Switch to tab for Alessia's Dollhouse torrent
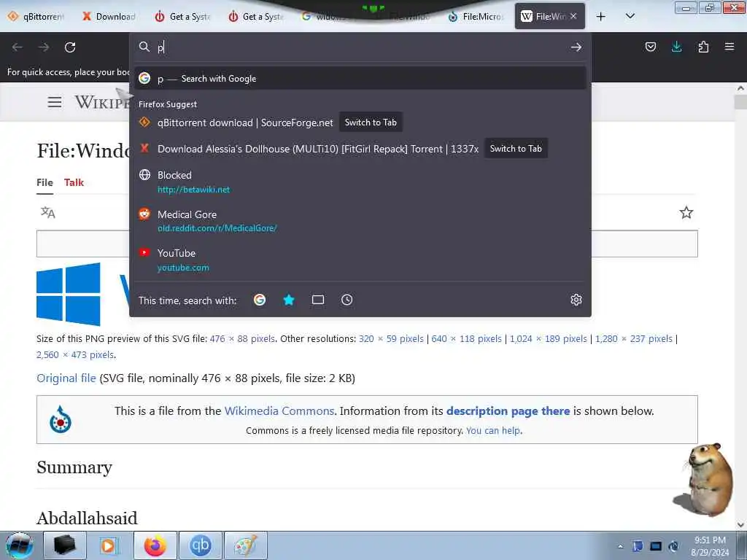Image resolution: width=747 pixels, height=560 pixels. point(516,149)
